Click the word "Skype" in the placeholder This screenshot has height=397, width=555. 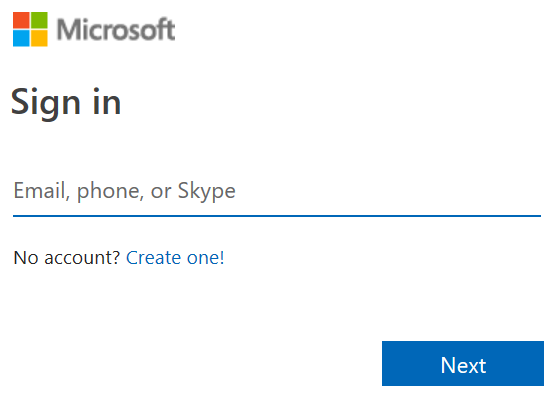click(x=206, y=191)
